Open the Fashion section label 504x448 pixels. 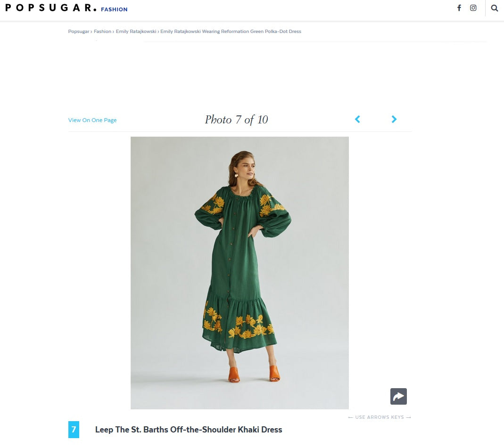click(x=114, y=9)
